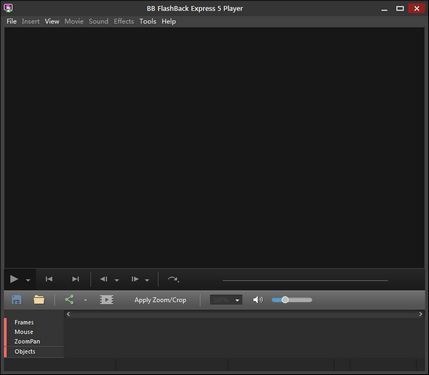Open the step-back options dropdown arrow

coord(117,280)
